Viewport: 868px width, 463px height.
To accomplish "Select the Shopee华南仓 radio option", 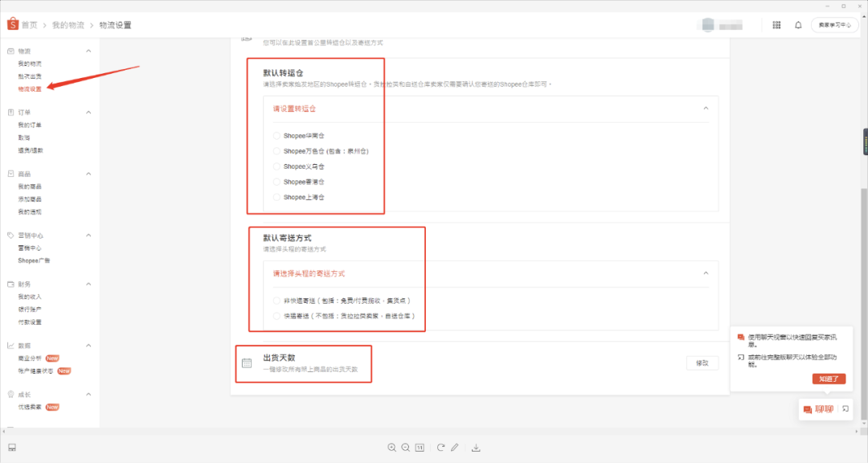I will (276, 135).
